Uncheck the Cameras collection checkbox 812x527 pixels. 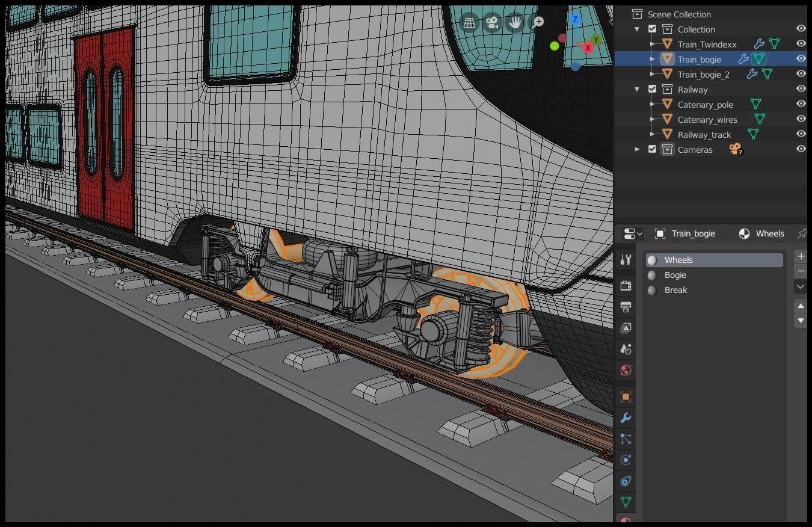click(652, 149)
